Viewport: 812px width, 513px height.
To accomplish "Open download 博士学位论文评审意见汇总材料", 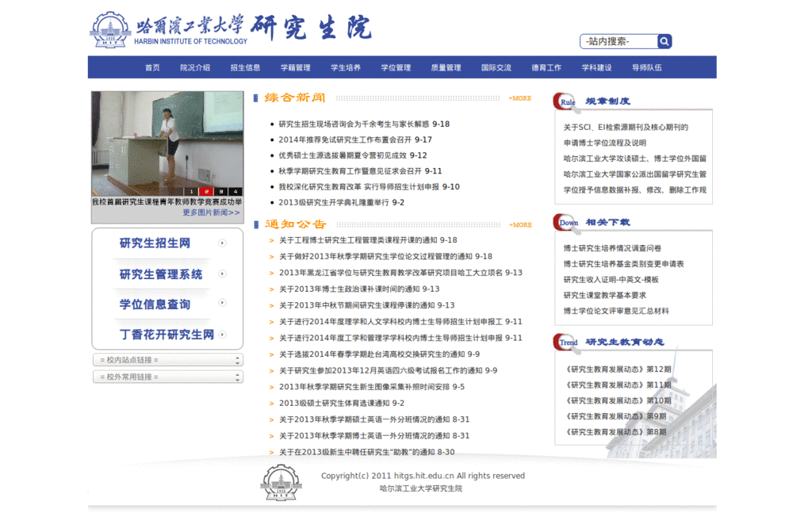I will pyautogui.click(x=616, y=311).
